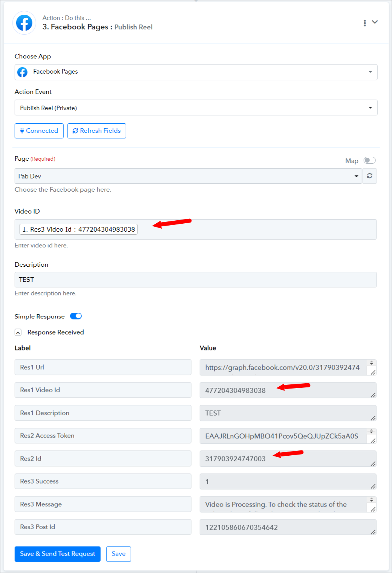The image size is (392, 573).
Task: Open the Choose App dropdown
Action: tap(196, 72)
